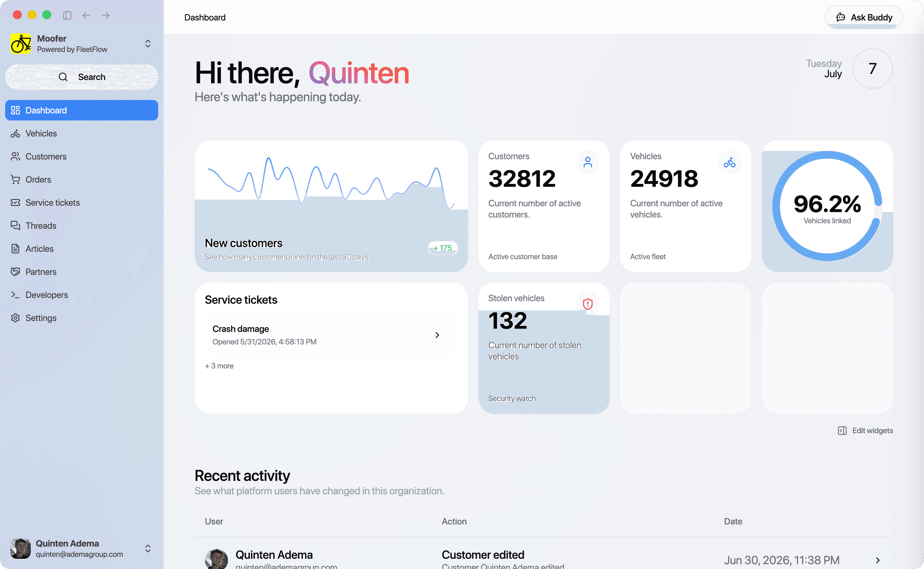This screenshot has width=924, height=569.
Task: Click the 'Jun 30, 2026, 11:38 PM' date
Action: pos(782,560)
